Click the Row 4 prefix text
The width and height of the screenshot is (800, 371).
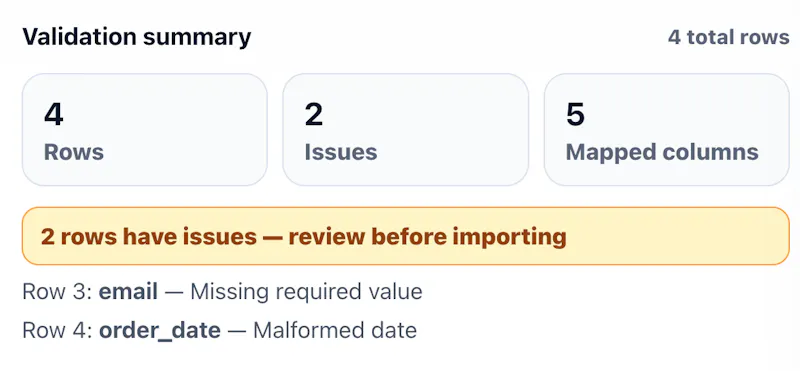pos(57,331)
